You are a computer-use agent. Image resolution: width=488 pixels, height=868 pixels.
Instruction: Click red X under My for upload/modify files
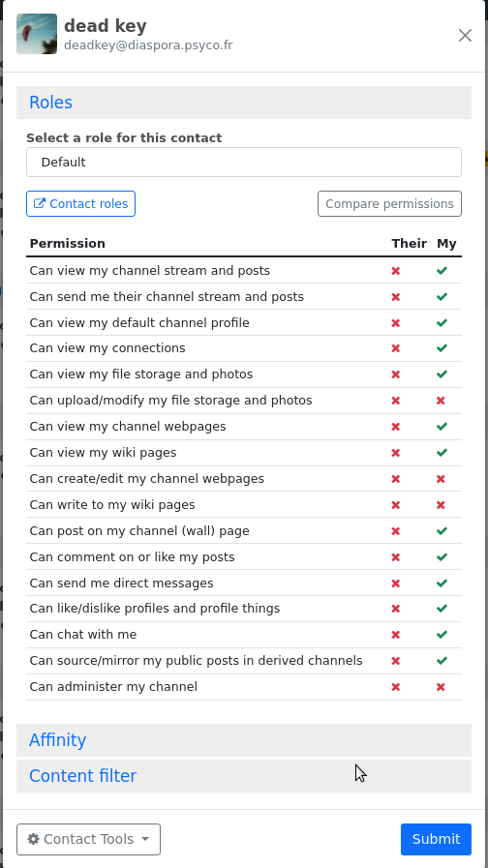click(x=441, y=401)
